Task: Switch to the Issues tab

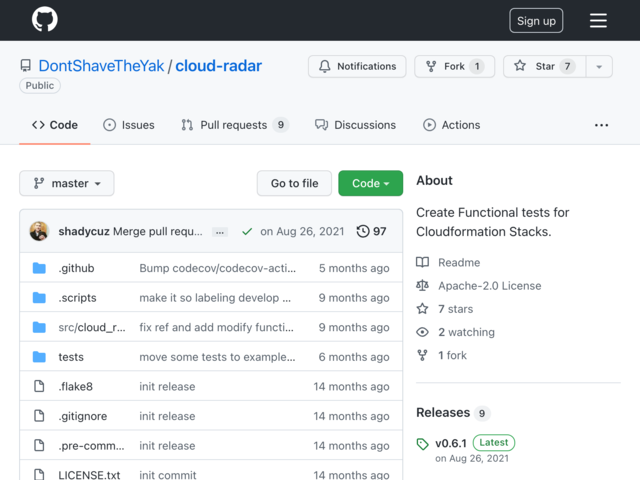Action: (x=129, y=125)
